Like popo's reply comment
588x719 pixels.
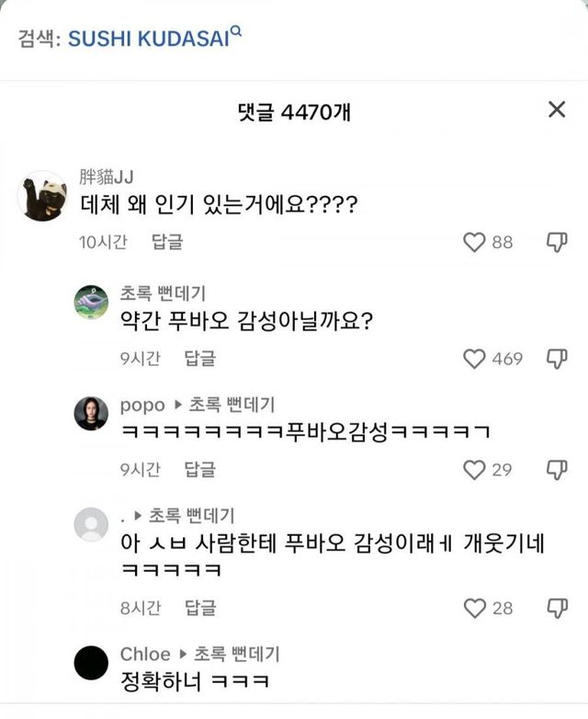pos(474,470)
